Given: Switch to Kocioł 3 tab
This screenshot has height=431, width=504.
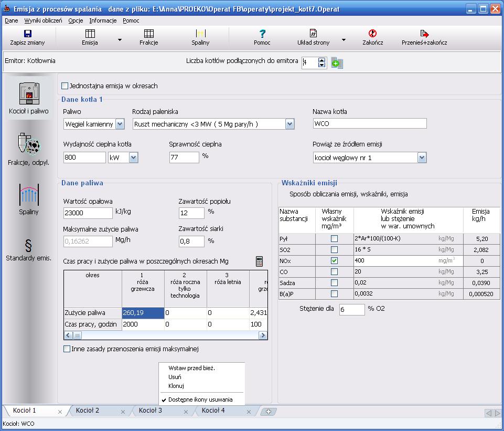Looking at the screenshot, I should (150, 411).
